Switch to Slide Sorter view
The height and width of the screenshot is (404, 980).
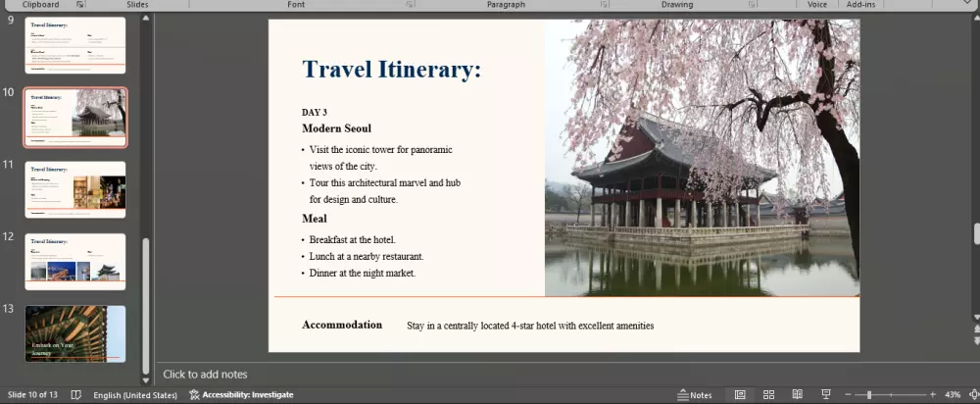768,394
